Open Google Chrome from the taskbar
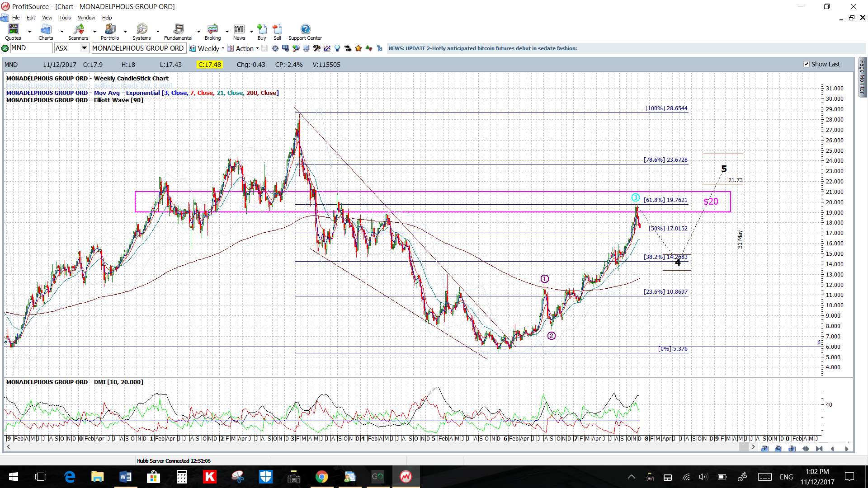This screenshot has width=868, height=488. click(x=321, y=477)
